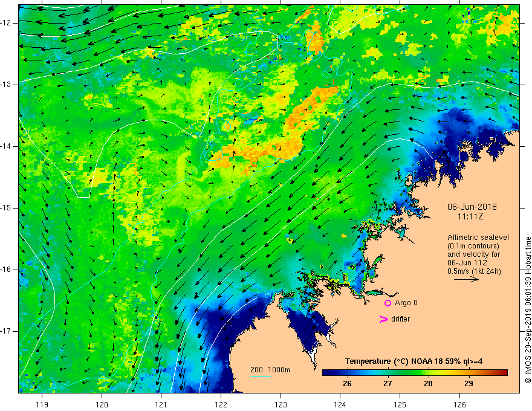Image resolution: width=532 pixels, height=411 pixels.
Task: Click the 'Argo 0' legend label
Action: 406,303
